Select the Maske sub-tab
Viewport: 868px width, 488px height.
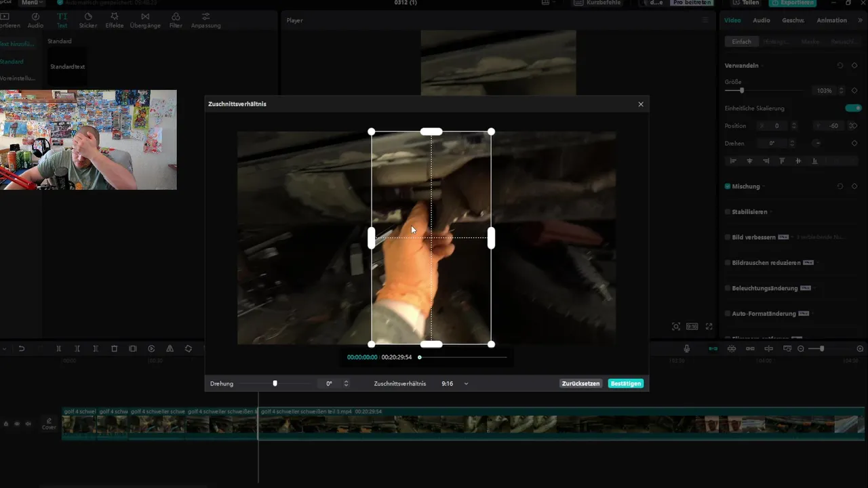[810, 42]
